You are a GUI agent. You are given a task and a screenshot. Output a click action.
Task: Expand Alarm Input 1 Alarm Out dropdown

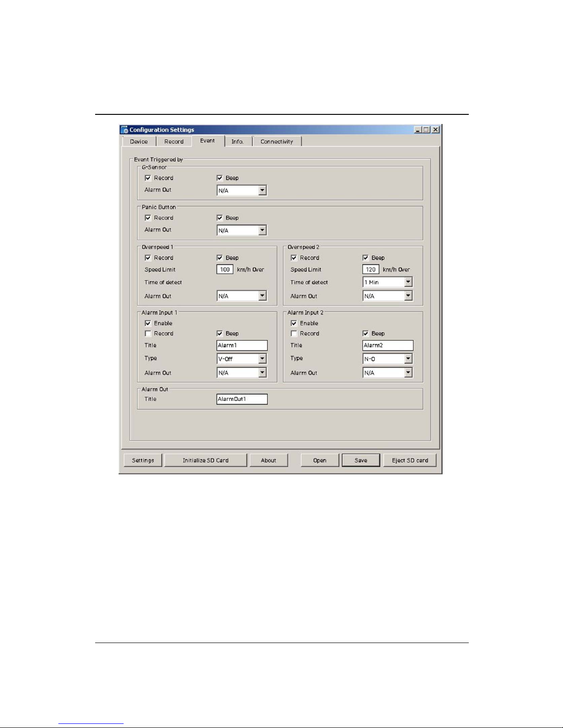tap(242, 373)
